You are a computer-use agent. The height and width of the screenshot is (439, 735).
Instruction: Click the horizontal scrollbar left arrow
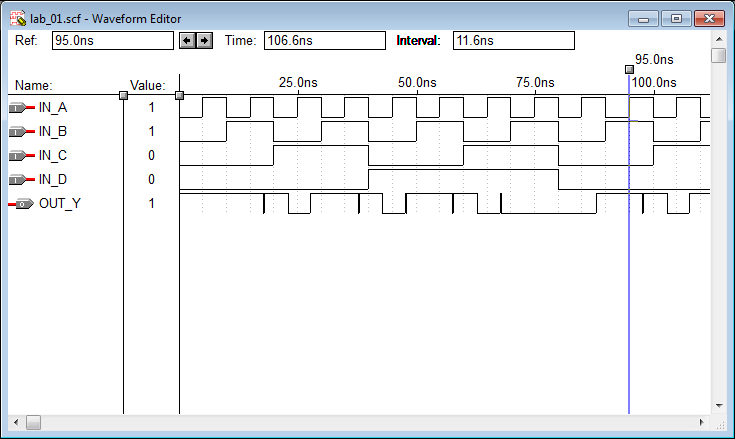click(x=16, y=423)
